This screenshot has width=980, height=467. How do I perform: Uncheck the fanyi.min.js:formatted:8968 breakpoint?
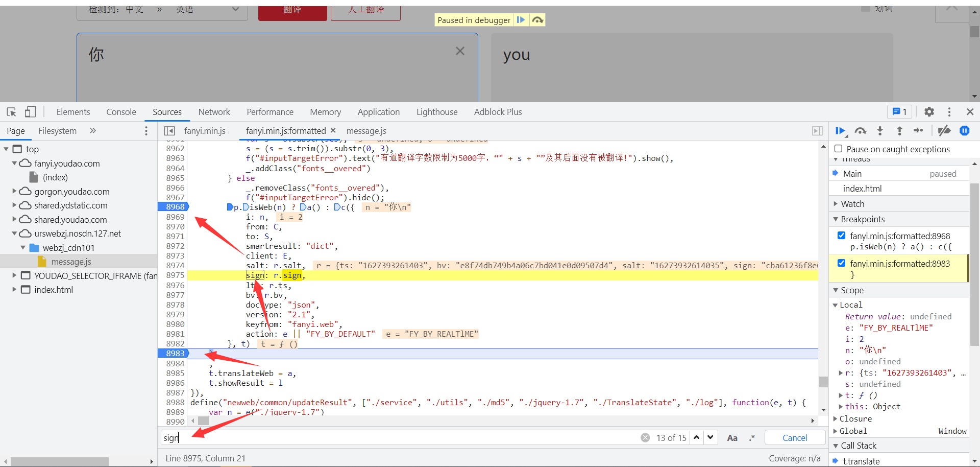[841, 236]
